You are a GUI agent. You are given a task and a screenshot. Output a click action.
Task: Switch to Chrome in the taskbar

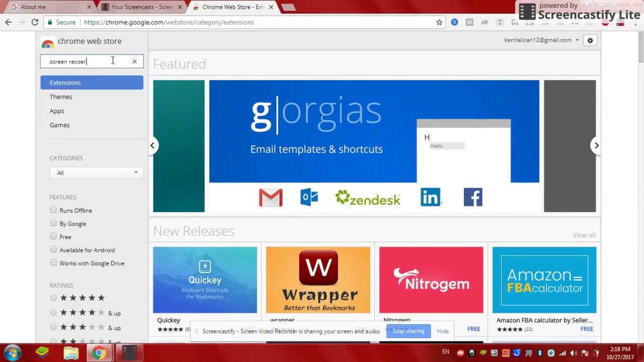pyautogui.click(x=99, y=353)
